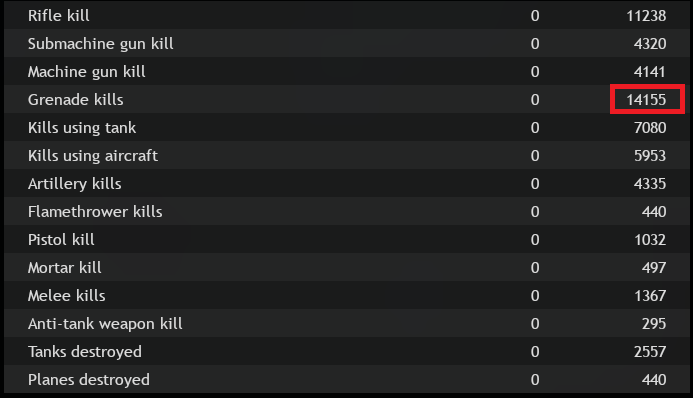Click the highlighted Grenade kills value 14155

[646, 100]
